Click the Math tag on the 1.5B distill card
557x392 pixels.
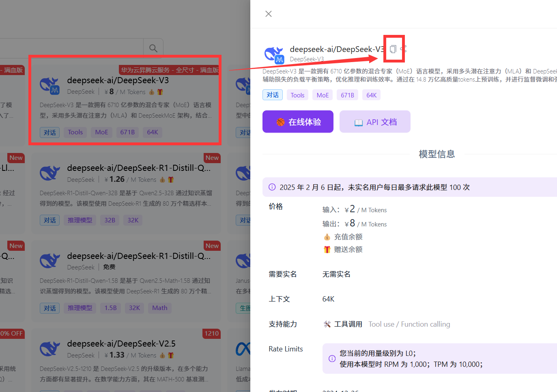tap(159, 308)
